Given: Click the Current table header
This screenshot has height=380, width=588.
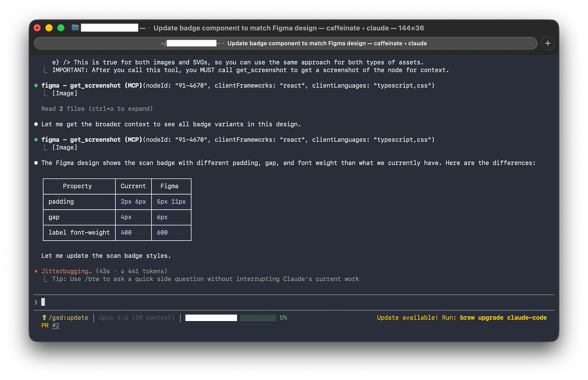Looking at the screenshot, I should [x=133, y=186].
